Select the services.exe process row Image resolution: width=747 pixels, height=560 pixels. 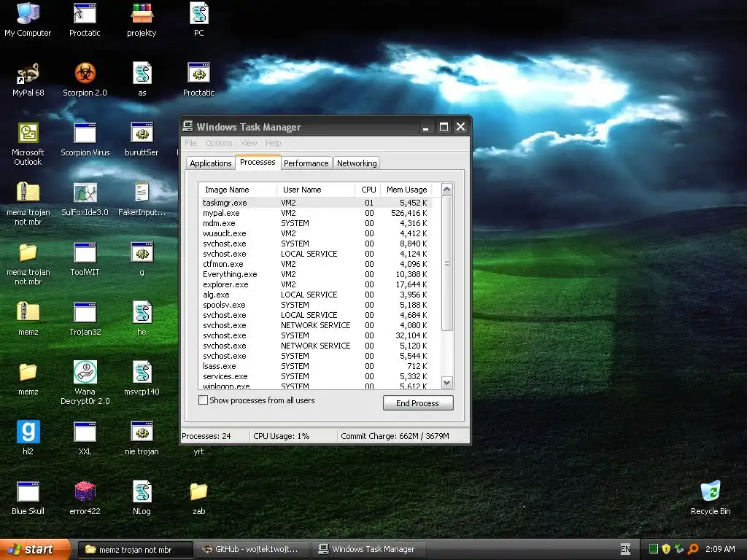pos(315,376)
